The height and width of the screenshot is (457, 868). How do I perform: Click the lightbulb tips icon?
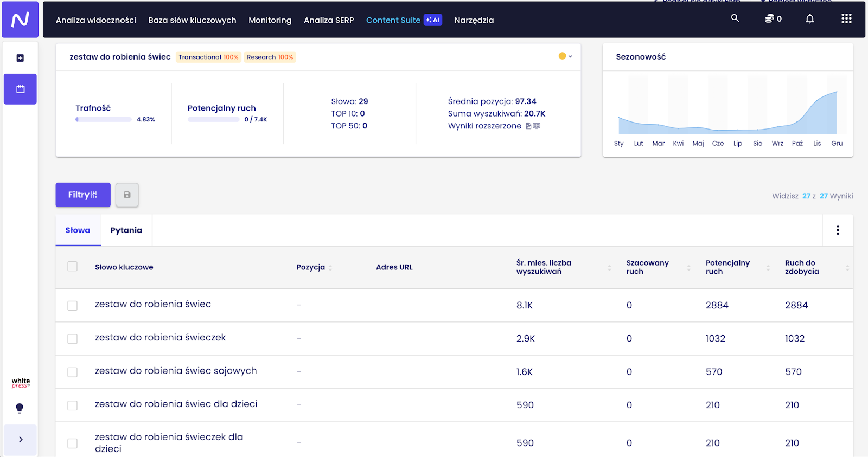[20, 408]
